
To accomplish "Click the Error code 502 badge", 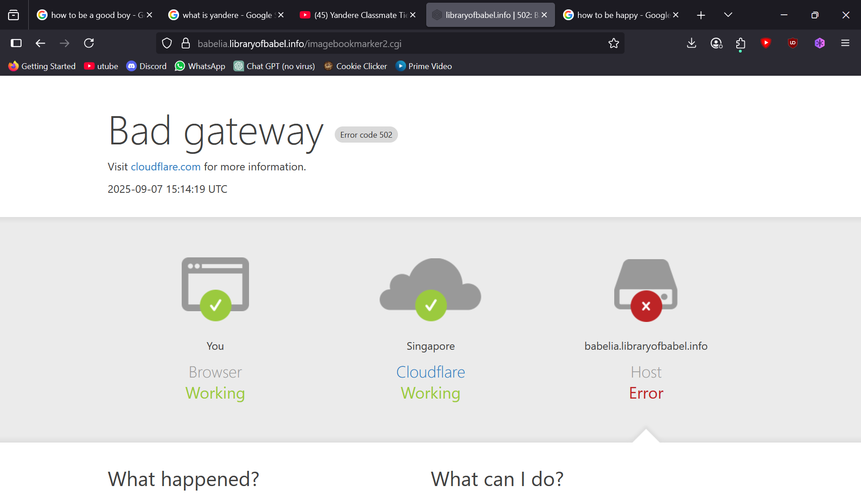I will [x=366, y=135].
